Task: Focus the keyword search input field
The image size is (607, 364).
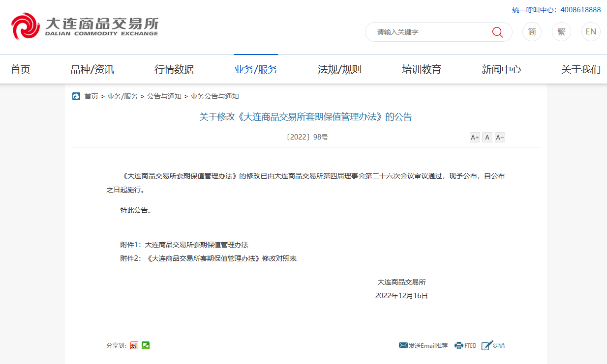Action: point(428,32)
